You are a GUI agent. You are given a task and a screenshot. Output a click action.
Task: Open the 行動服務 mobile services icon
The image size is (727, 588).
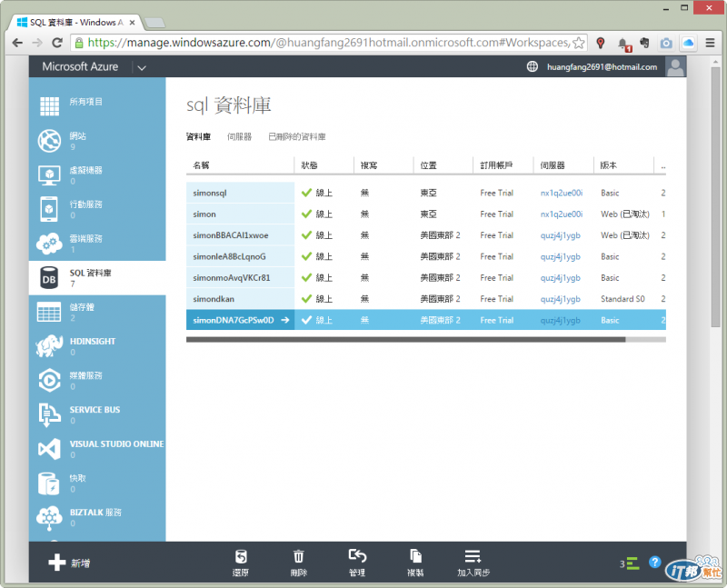pos(49,209)
